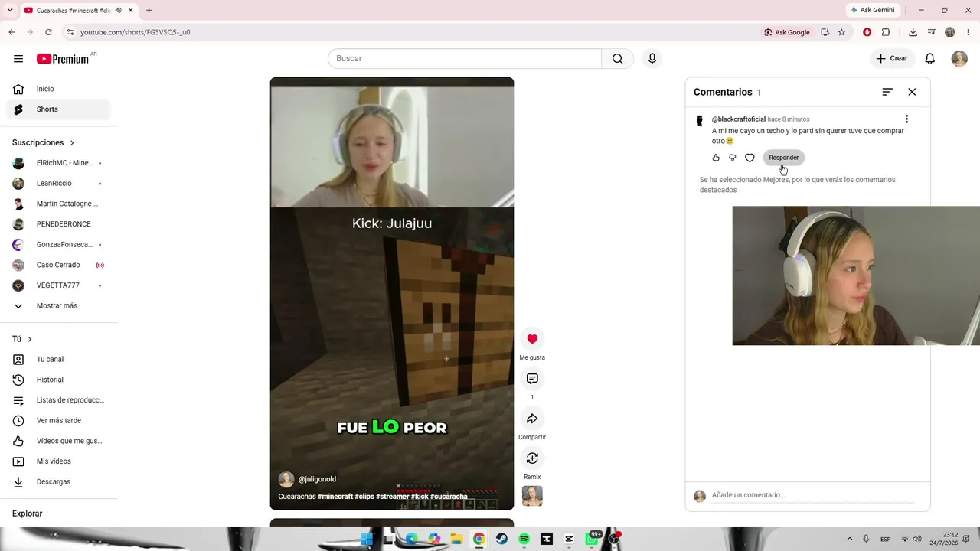Screen dimensions: 980x551
Task: Open Steam from the taskbar
Action: tap(501, 539)
